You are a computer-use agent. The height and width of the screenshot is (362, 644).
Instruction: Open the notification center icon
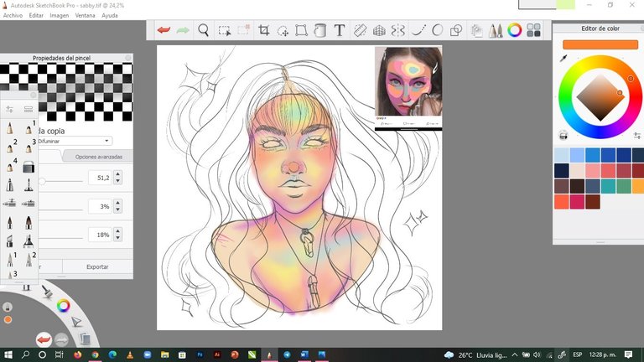(x=628, y=354)
